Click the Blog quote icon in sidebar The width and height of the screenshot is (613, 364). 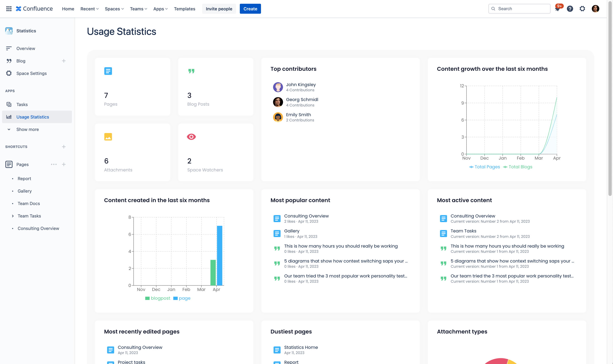pos(9,61)
